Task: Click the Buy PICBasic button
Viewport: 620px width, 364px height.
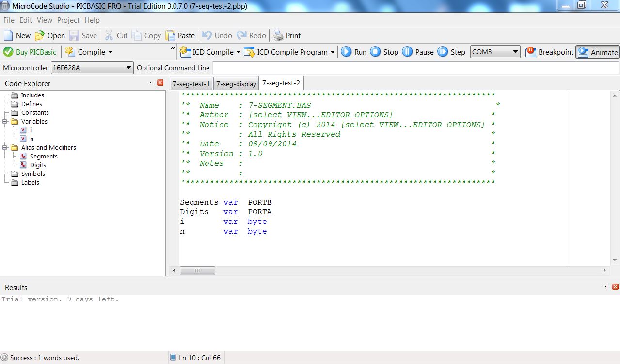Action: [x=30, y=52]
